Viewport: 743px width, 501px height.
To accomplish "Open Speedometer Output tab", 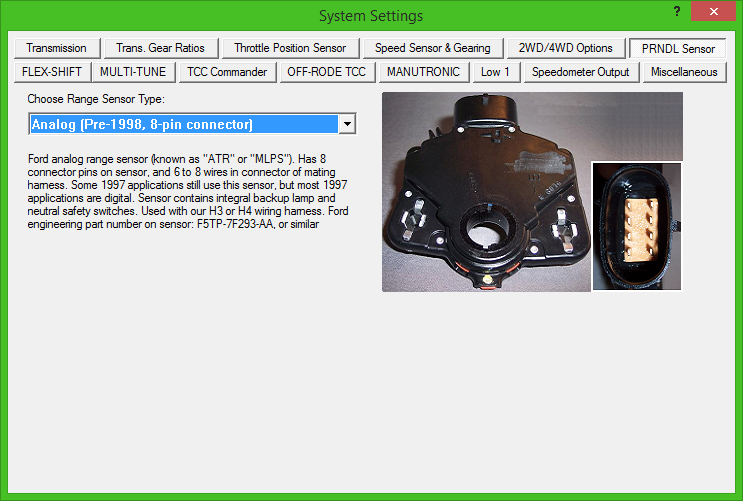I will 580,72.
